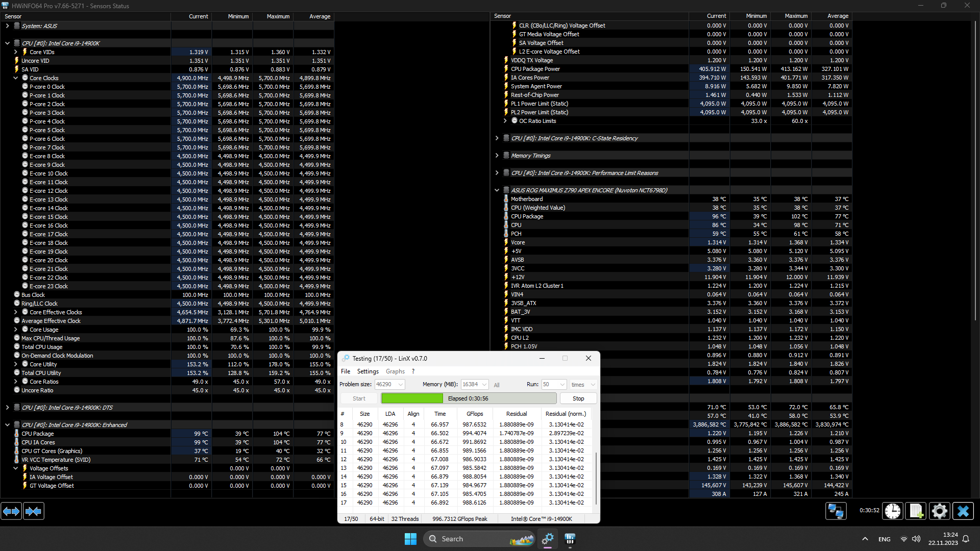The image size is (980, 551).
Task: Click the All memory link in LinX
Action: [x=497, y=385]
